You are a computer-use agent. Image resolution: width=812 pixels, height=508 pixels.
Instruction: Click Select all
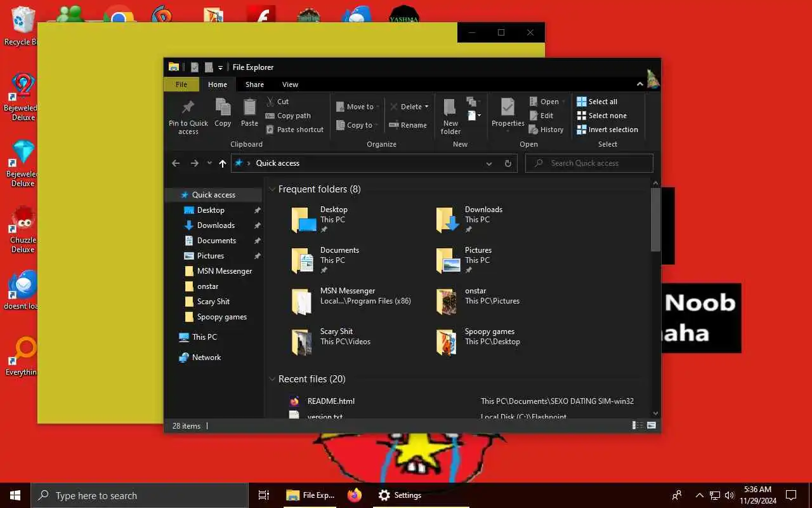[597, 102]
